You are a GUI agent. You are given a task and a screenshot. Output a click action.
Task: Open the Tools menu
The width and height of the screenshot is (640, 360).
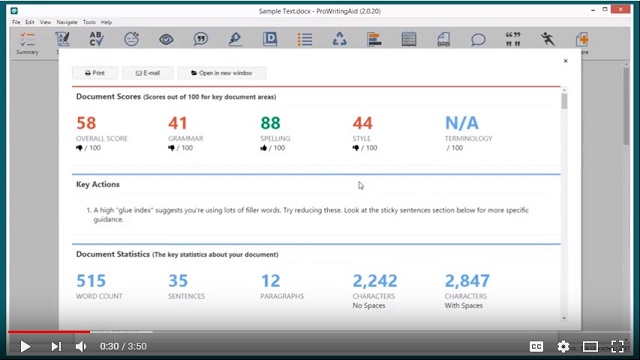click(x=89, y=22)
